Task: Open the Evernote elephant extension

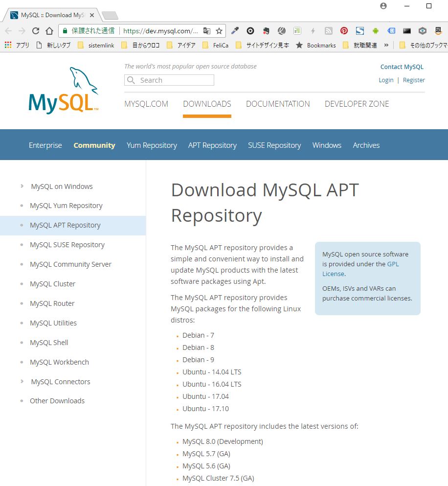Action: (266, 31)
